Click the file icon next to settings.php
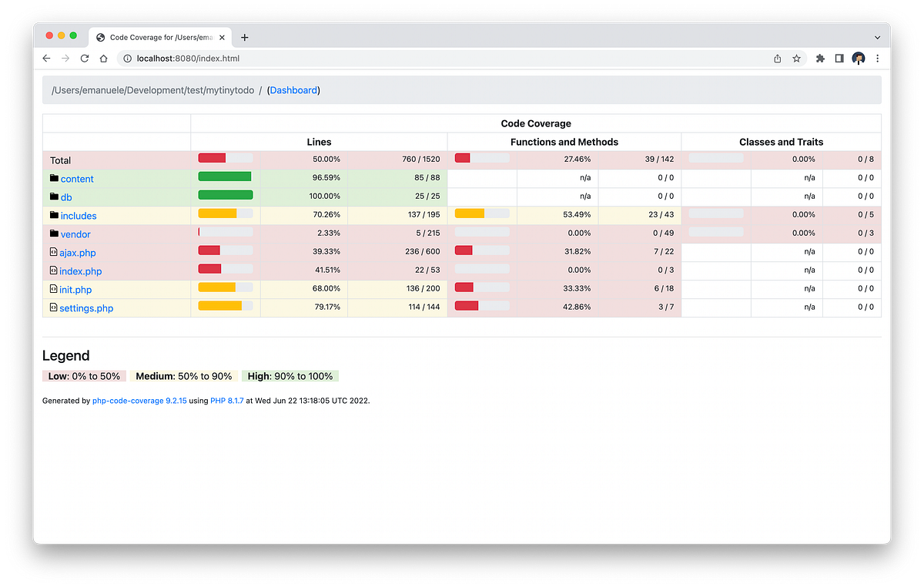 click(53, 307)
